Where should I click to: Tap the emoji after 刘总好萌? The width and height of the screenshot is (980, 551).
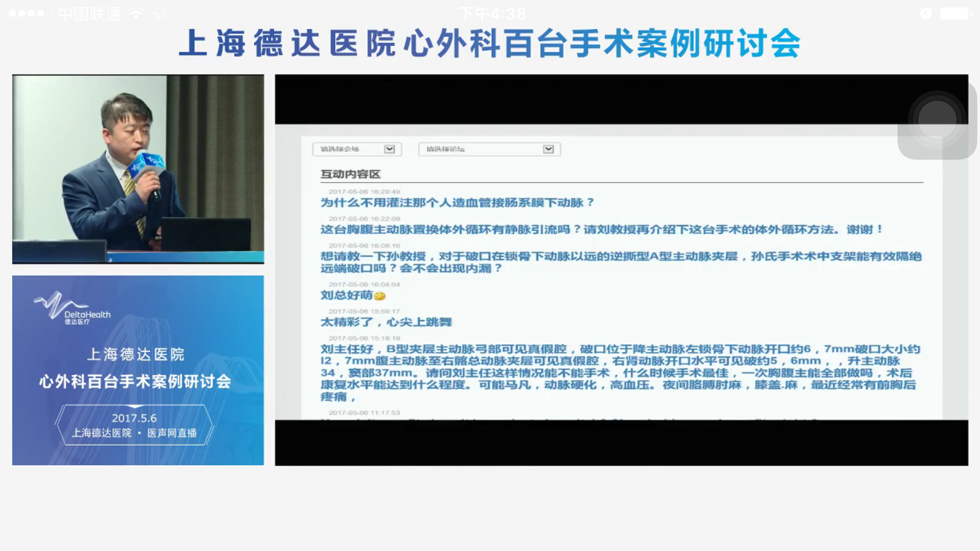point(379,295)
